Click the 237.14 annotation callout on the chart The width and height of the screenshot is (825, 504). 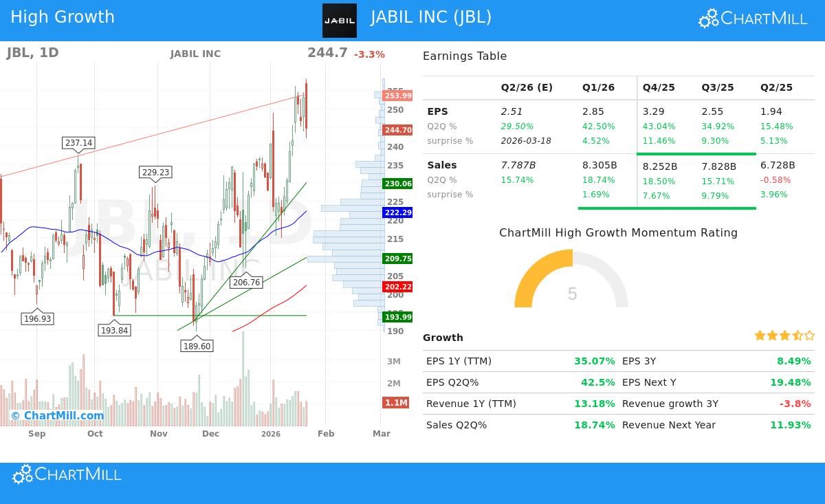click(78, 143)
